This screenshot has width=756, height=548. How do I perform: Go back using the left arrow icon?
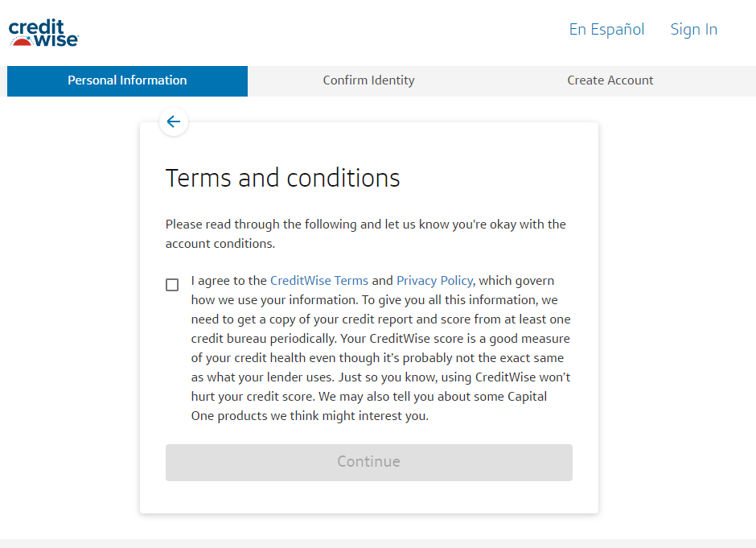point(174,122)
